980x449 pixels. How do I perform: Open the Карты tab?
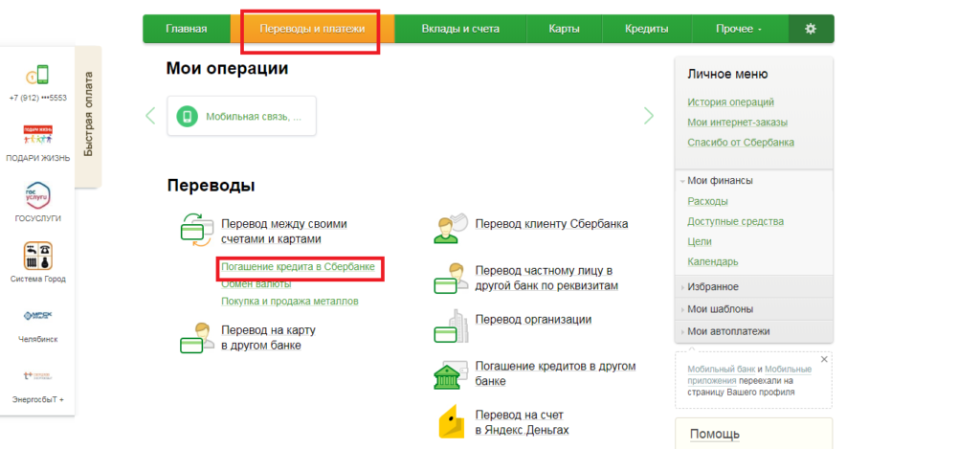564,29
